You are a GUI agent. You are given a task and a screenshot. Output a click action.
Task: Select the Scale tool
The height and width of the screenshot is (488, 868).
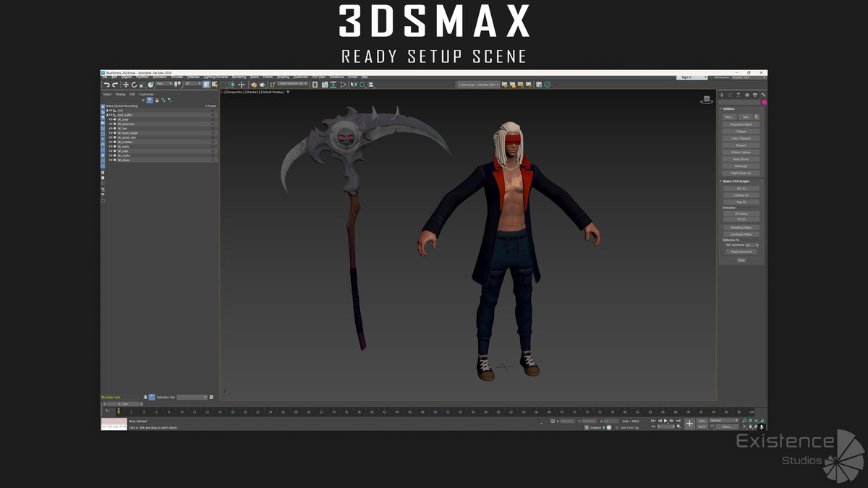142,85
